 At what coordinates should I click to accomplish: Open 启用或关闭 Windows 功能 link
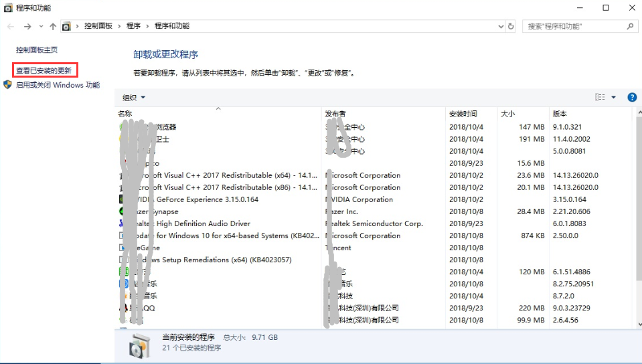58,85
